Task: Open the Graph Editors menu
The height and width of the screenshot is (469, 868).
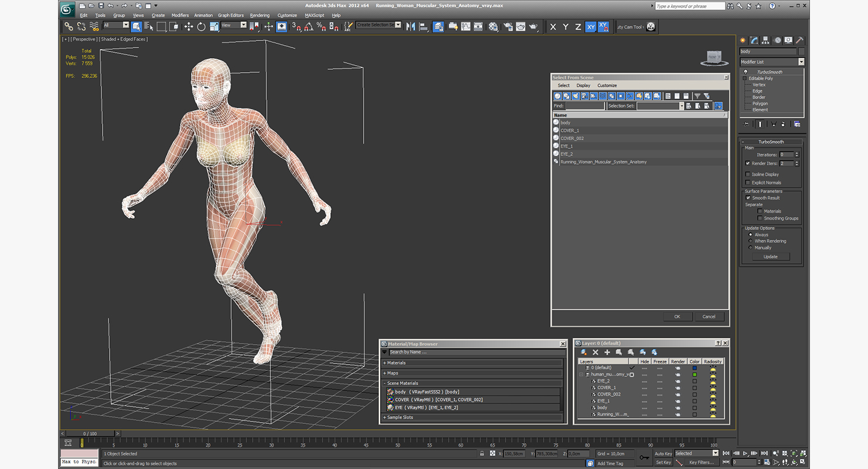Action: [231, 15]
